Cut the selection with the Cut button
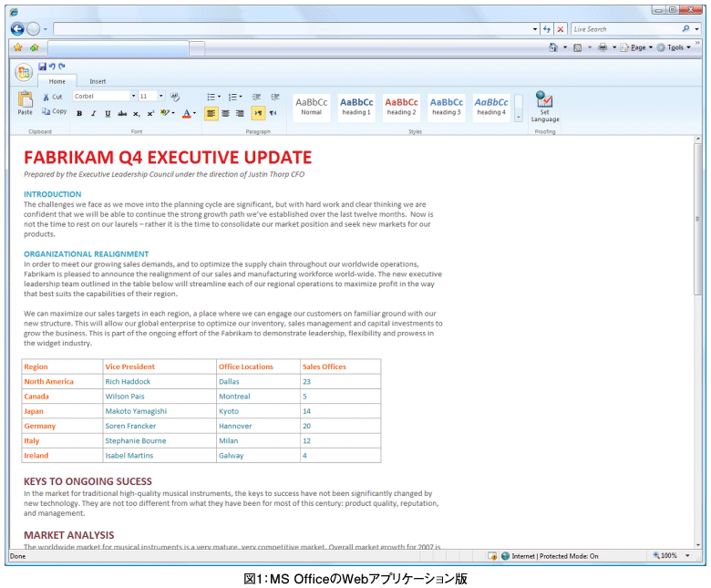The image size is (711, 588). pos(53,97)
